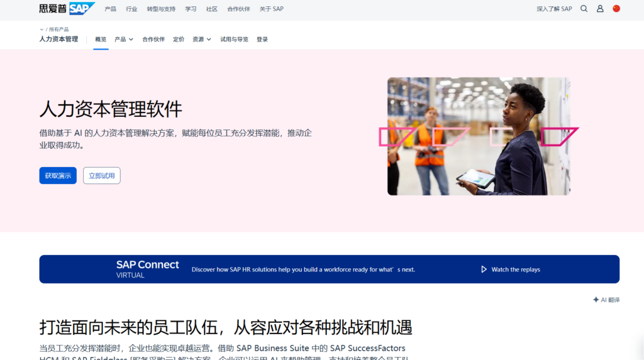Click the 人力资本管理软件 heading
Viewport: 644px width, 360px height.
pos(111,109)
